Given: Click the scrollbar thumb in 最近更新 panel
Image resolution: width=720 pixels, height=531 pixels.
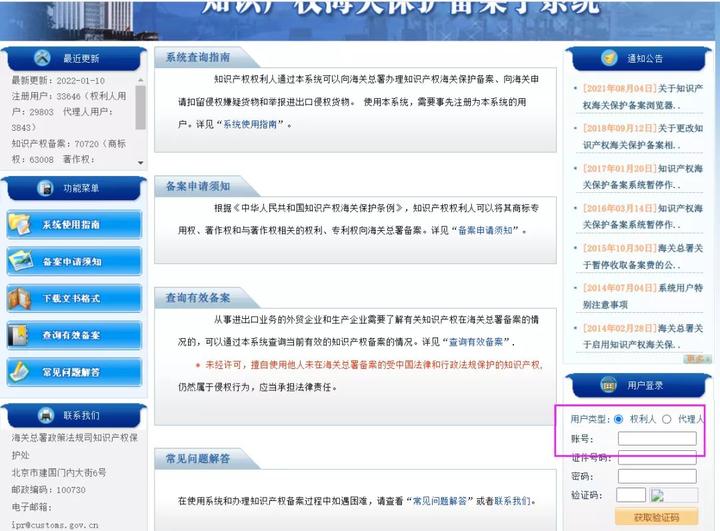Looking at the screenshot, I should 141,107.
